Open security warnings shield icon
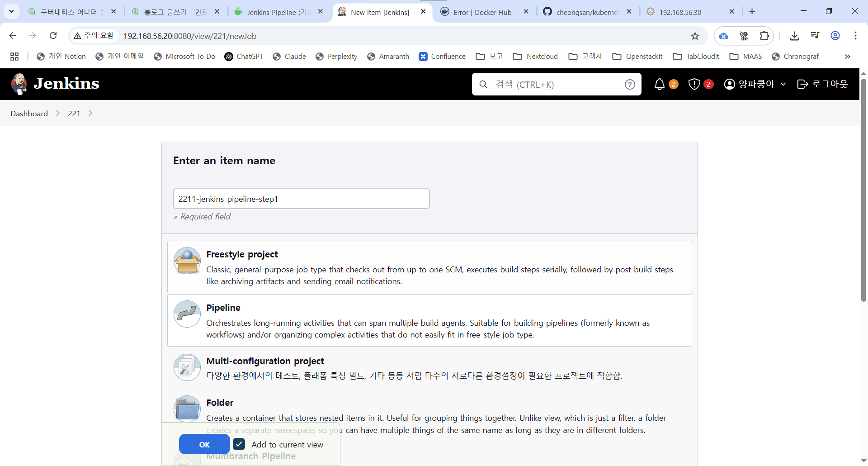The image size is (868, 466). [694, 84]
